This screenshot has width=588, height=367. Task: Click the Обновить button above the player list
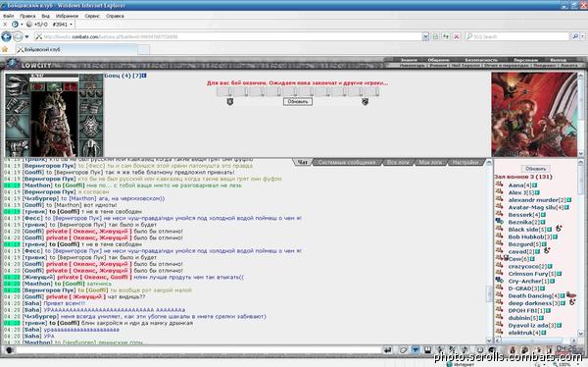(535, 169)
